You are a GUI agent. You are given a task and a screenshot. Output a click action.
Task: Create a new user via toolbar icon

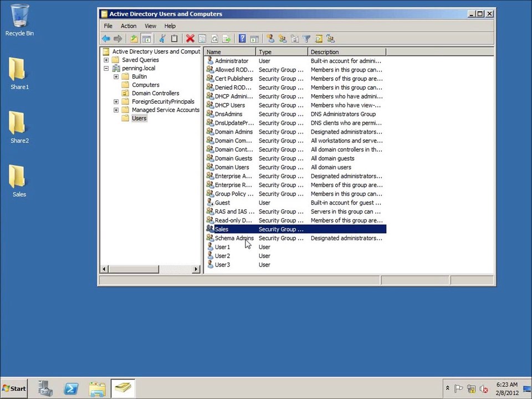pos(270,39)
